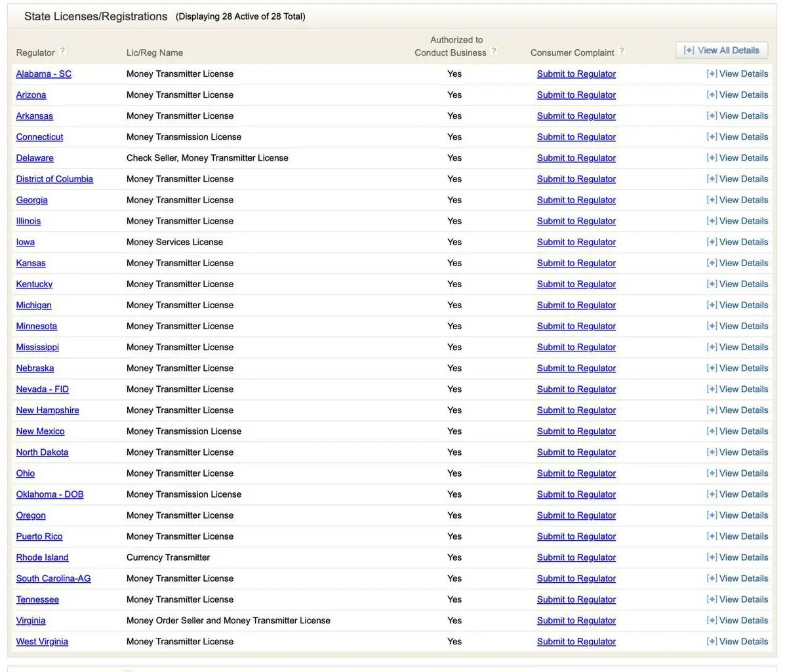Submit to Regulator for Illinois

tap(576, 221)
